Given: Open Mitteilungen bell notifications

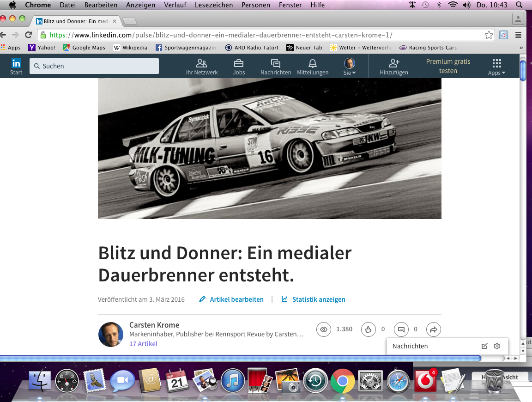Looking at the screenshot, I should (x=313, y=67).
